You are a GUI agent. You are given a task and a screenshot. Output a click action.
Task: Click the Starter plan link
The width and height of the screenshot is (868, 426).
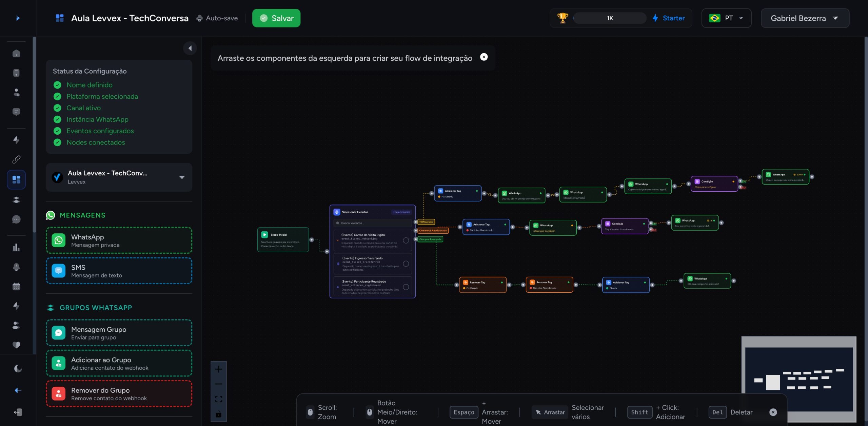pyautogui.click(x=668, y=18)
